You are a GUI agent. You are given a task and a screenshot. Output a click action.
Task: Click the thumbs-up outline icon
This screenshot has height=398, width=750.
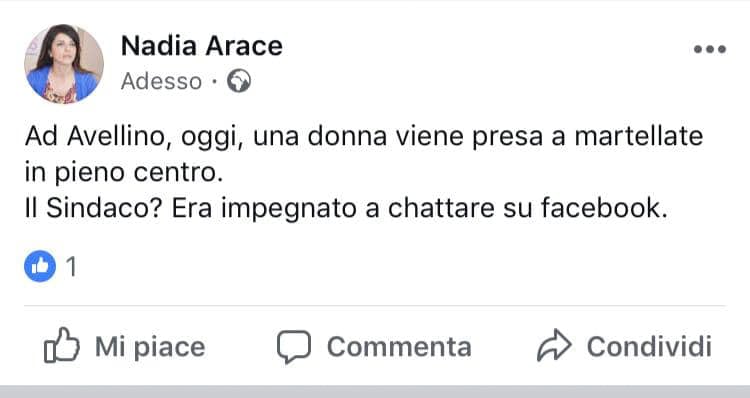click(62, 345)
